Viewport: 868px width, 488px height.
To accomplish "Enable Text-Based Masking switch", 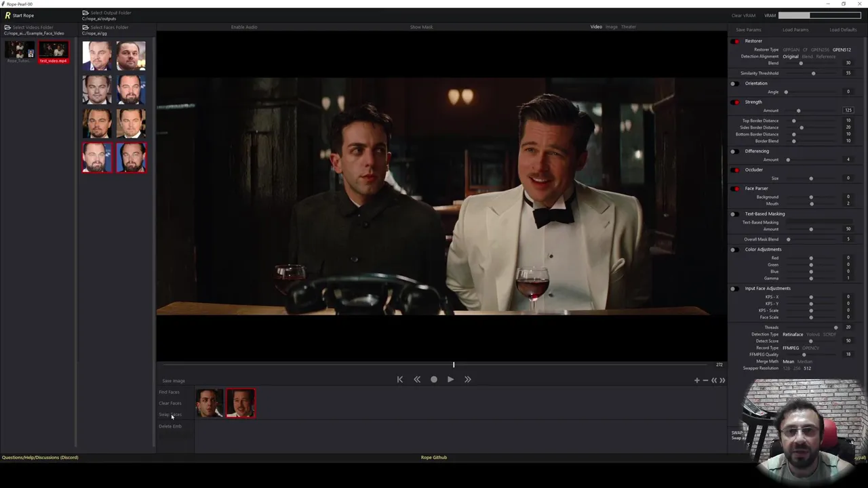I will pyautogui.click(x=736, y=214).
